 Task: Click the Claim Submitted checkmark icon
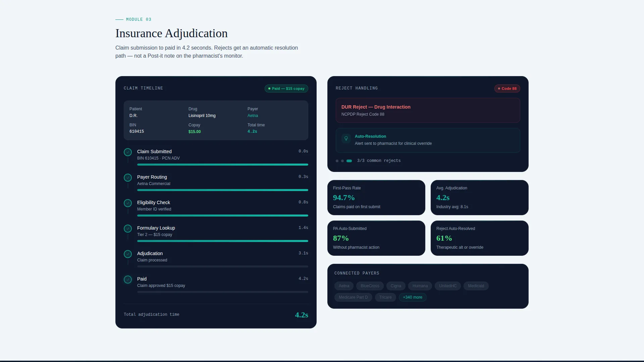point(128,152)
